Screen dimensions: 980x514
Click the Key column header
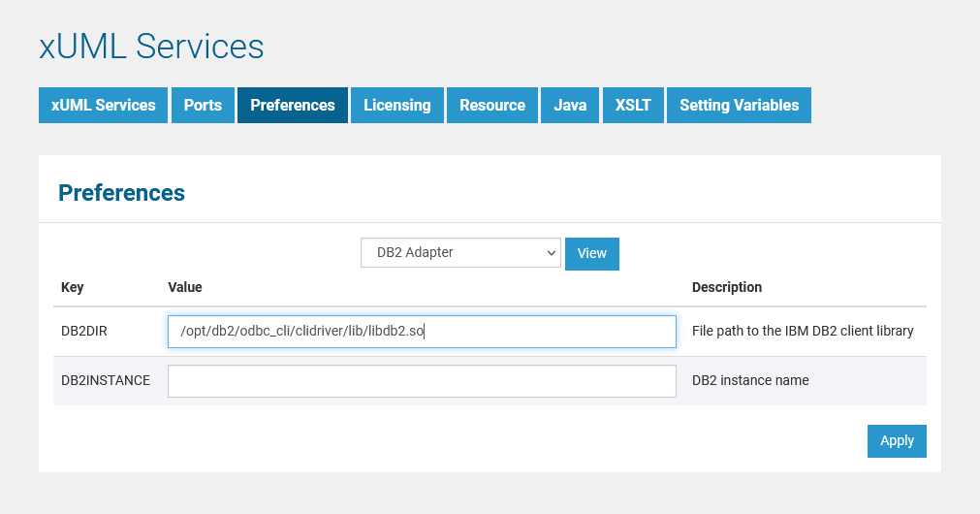[x=73, y=287]
